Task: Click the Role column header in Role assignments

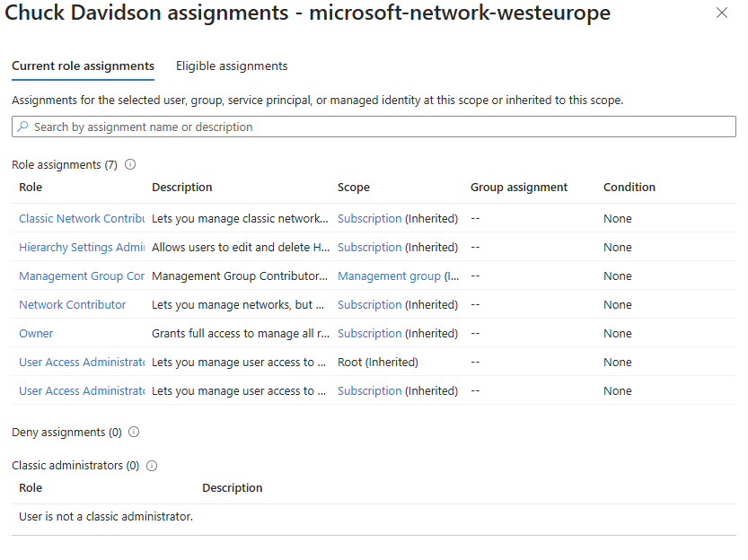Action: (x=31, y=188)
